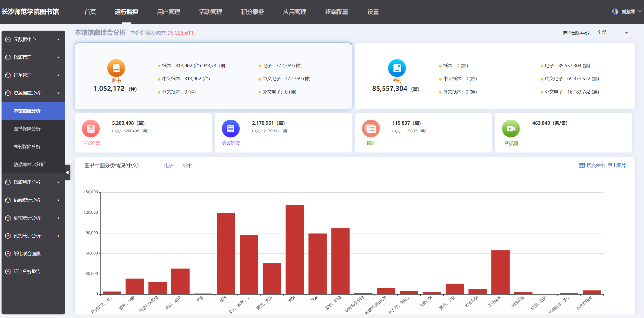
Task: Click the blue 期刊 journal icon
Action: (x=397, y=68)
